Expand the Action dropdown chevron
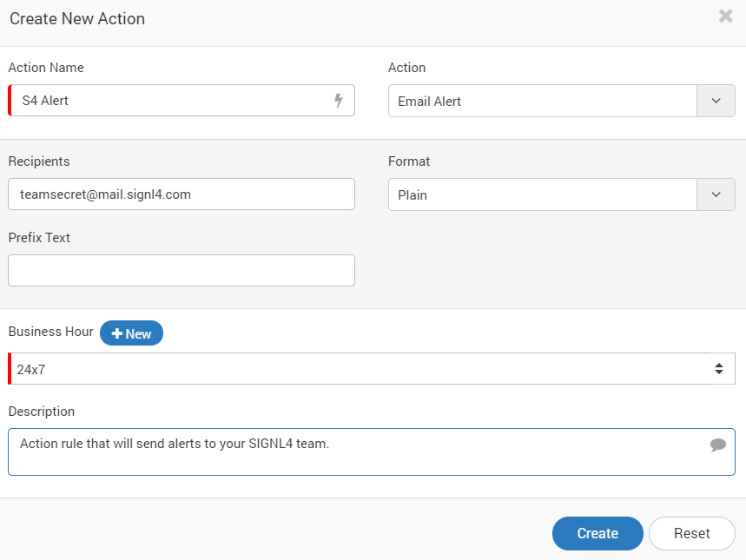The width and height of the screenshot is (746, 560). point(716,101)
